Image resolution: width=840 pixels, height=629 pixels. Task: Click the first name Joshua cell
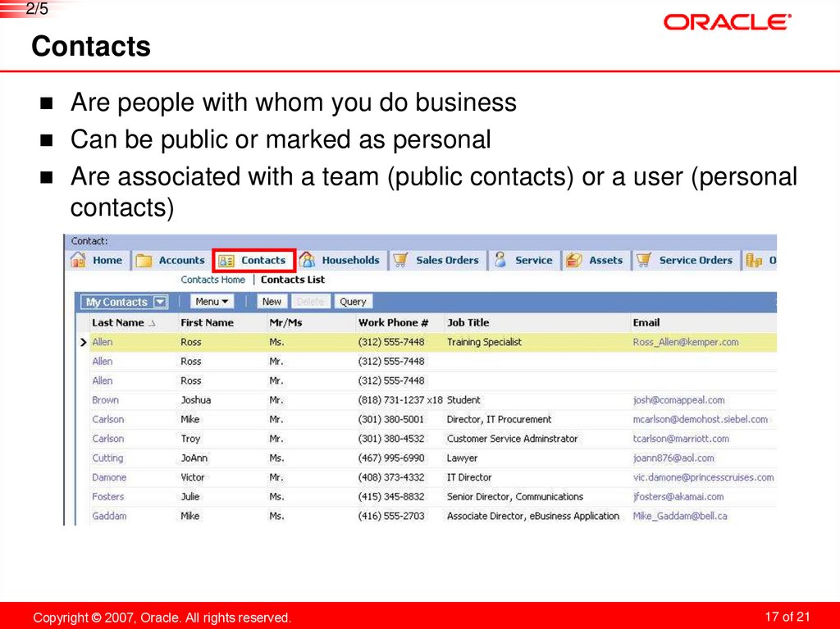click(195, 400)
